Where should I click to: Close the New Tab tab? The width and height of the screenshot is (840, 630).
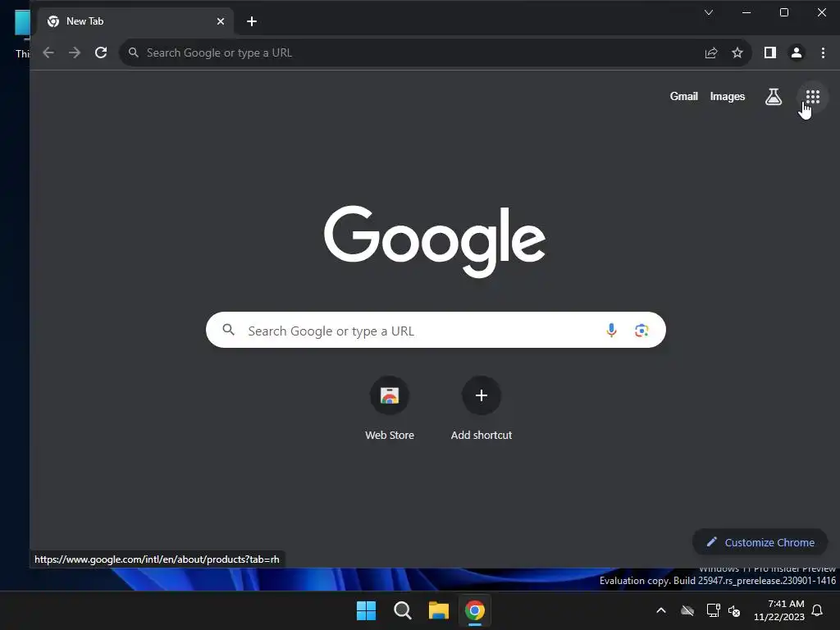(221, 21)
